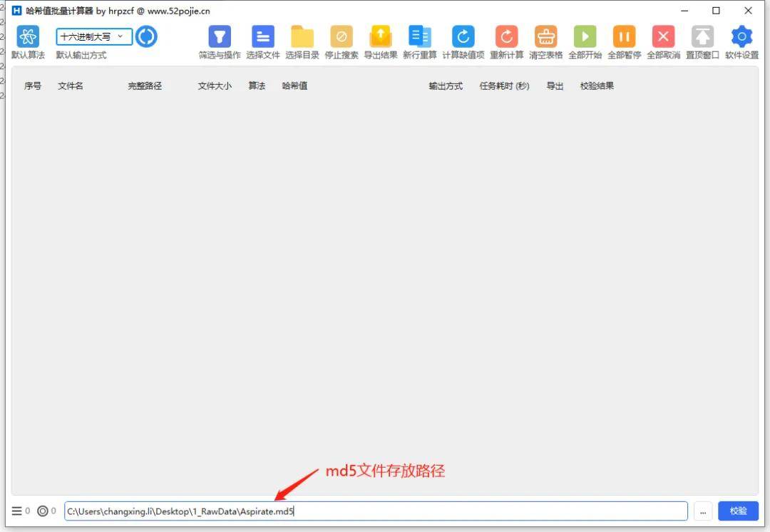770x532 pixels.
Task: Click the 输出方式 column header
Action: [446, 86]
